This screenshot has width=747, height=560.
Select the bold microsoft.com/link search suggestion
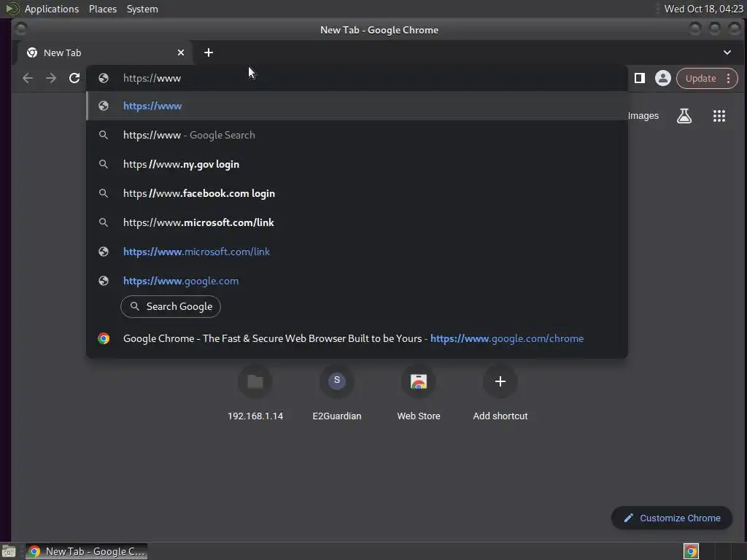[357, 222]
